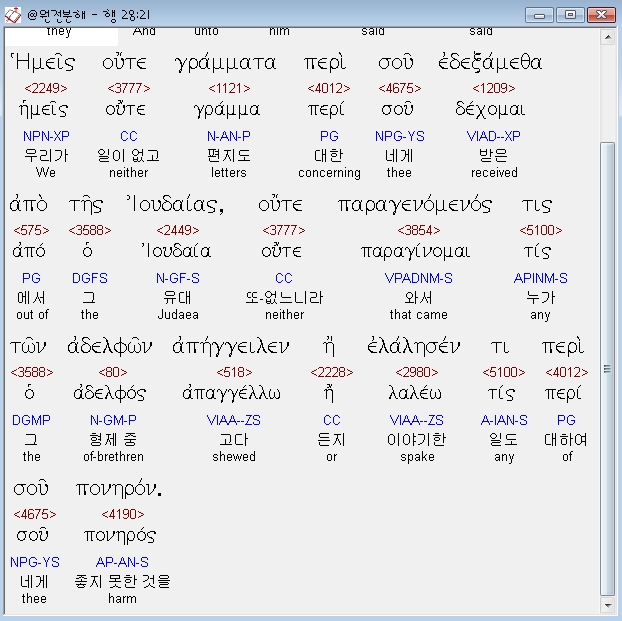Viewport: 622px width, 621px height.
Task: Click the parsing code APINM-S
Action: click(x=540, y=278)
